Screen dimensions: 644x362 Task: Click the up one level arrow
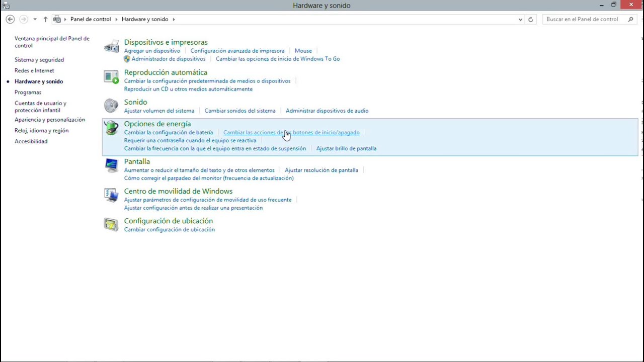(x=45, y=19)
